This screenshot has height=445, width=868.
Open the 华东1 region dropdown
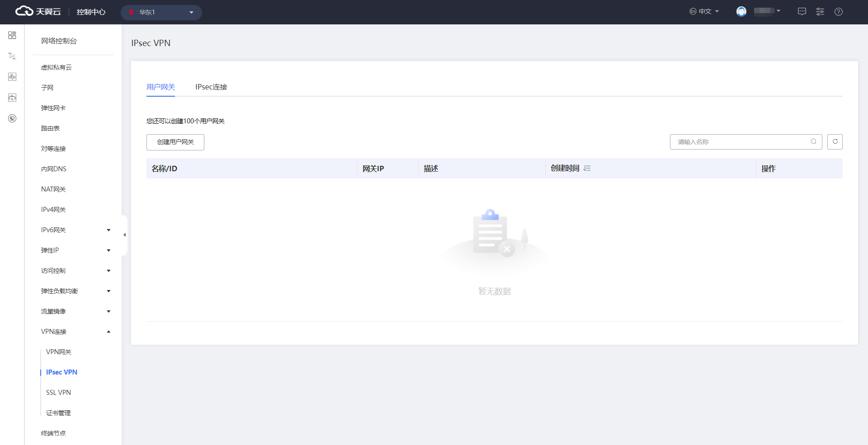pyautogui.click(x=161, y=12)
